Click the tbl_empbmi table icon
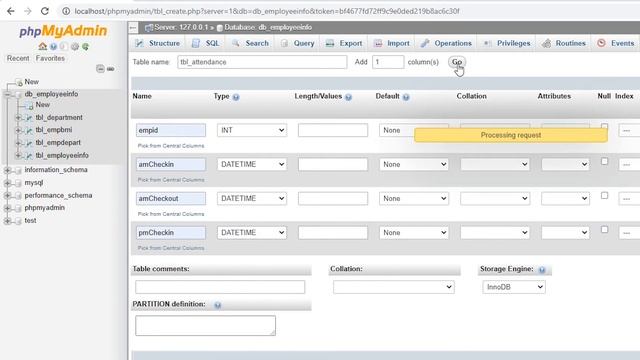Image resolution: width=640 pixels, height=360 pixels. 29,130
